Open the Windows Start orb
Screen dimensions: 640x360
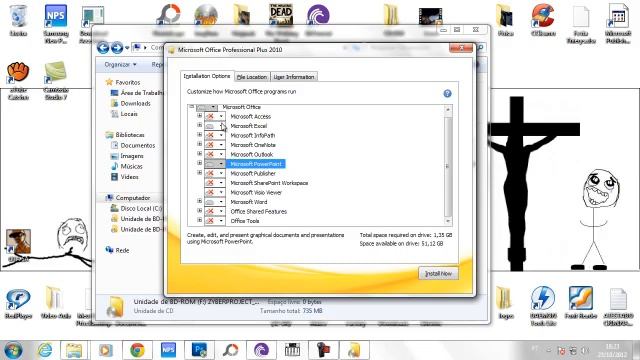click(13, 350)
